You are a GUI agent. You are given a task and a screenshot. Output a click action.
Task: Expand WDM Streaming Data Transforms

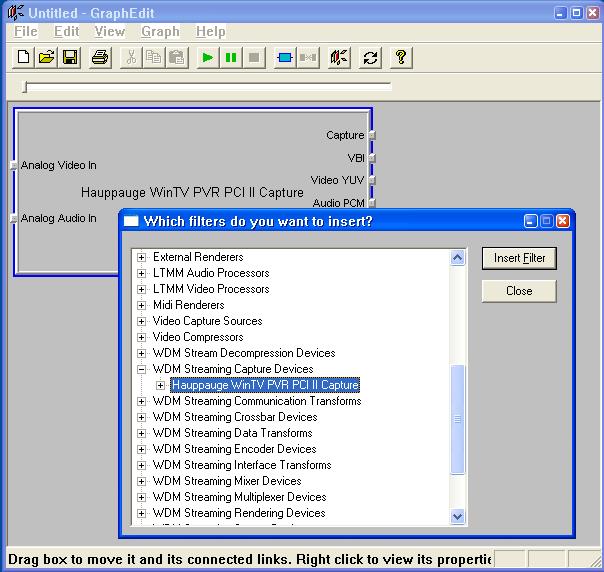pos(141,433)
